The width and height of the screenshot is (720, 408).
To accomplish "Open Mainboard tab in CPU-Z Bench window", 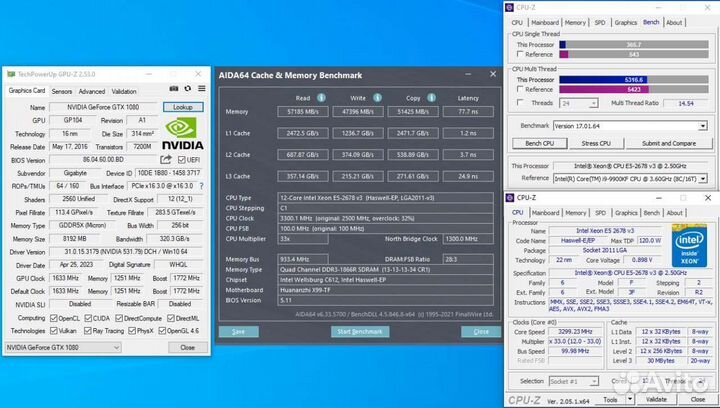I will pyautogui.click(x=545, y=22).
